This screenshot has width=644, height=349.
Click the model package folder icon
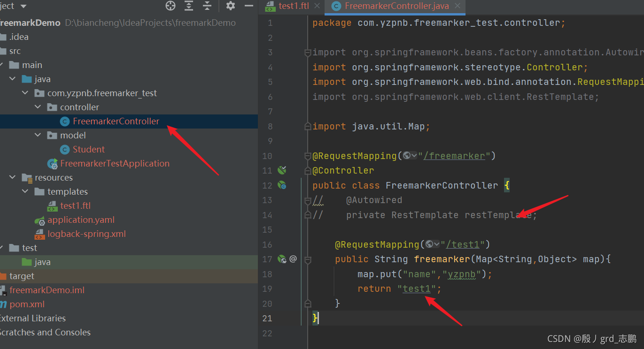pyautogui.click(x=52, y=136)
